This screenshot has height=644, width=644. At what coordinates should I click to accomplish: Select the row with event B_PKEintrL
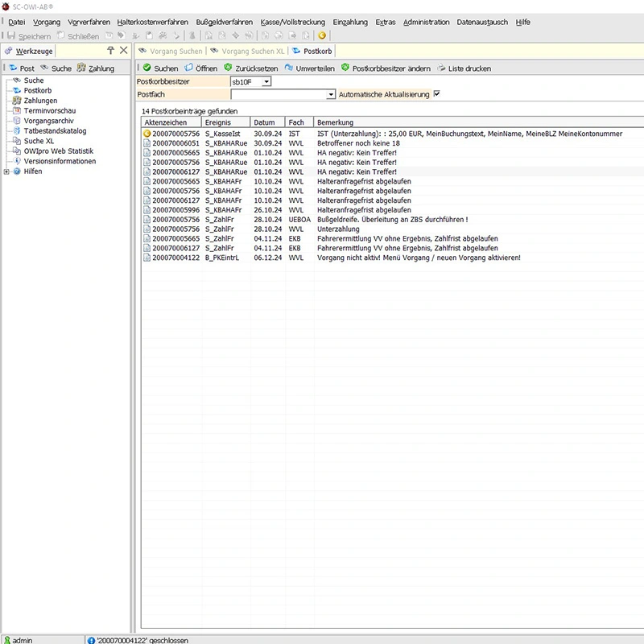click(x=221, y=258)
